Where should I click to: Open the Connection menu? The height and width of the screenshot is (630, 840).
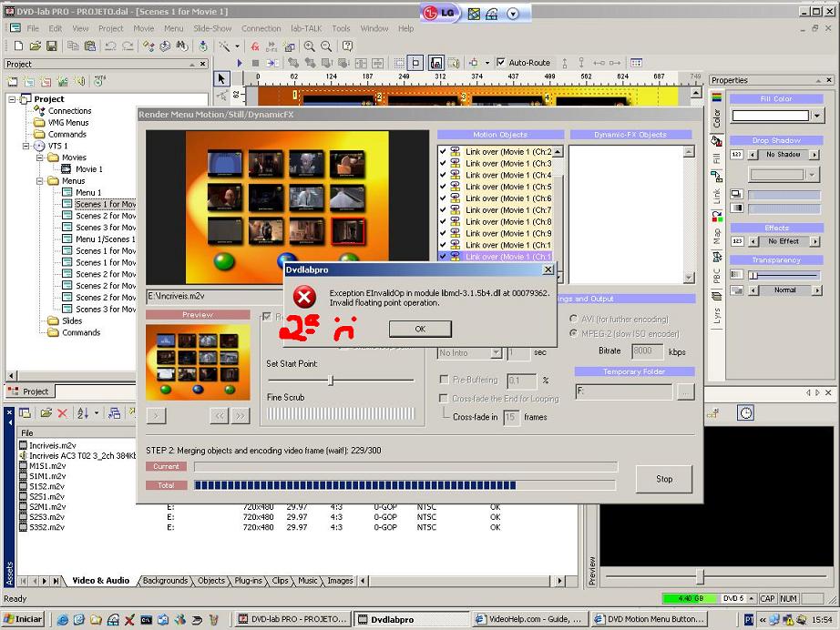click(x=261, y=28)
